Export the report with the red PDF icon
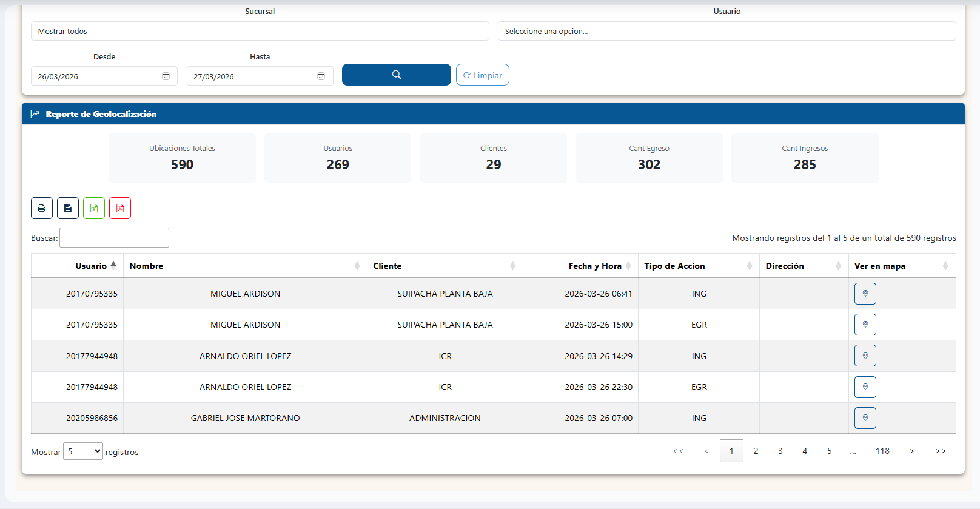This screenshot has height=509, width=980. coord(120,208)
